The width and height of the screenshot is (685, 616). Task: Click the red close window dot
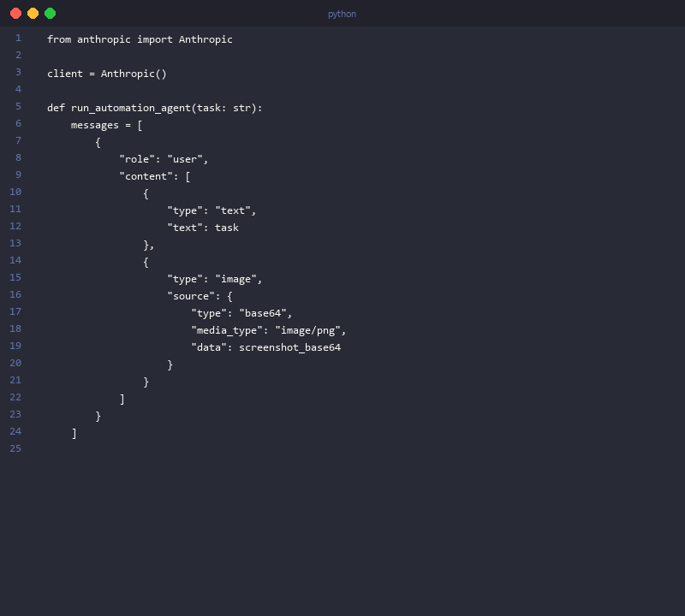point(15,14)
